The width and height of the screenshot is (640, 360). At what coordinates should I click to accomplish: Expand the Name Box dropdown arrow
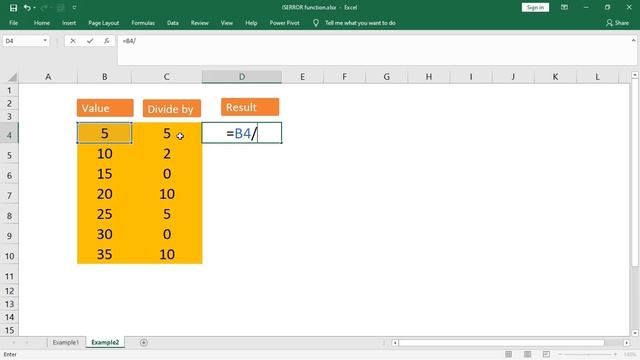pos(45,41)
